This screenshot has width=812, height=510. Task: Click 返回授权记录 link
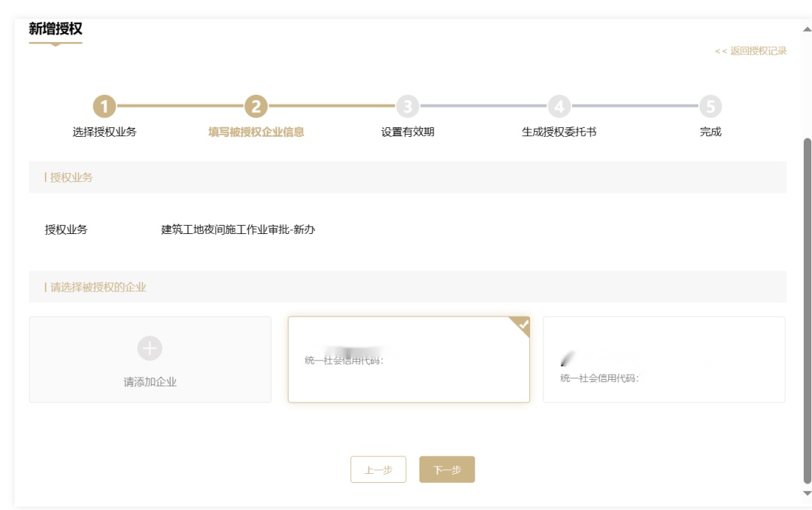tap(750, 51)
